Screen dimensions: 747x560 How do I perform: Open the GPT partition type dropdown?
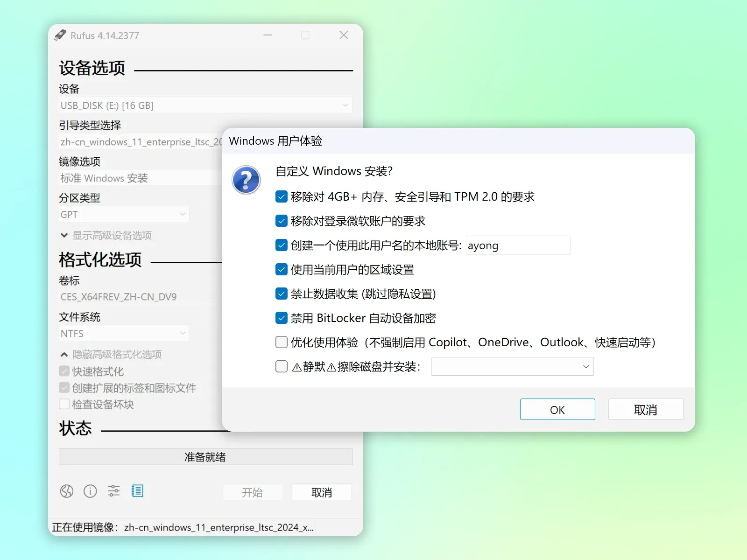pos(124,215)
